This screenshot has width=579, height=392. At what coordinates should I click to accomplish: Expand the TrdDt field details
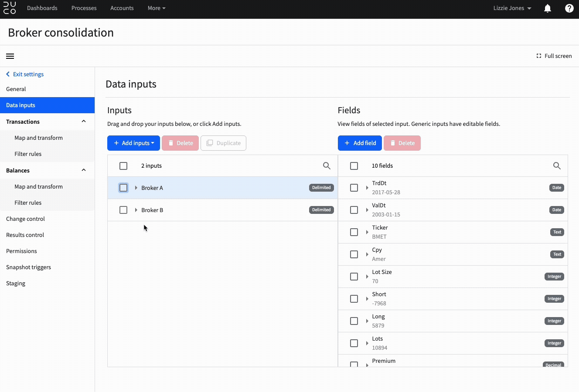pos(367,188)
